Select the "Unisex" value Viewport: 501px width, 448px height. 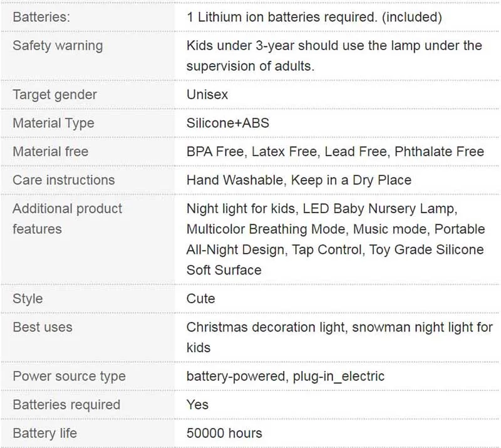click(207, 95)
